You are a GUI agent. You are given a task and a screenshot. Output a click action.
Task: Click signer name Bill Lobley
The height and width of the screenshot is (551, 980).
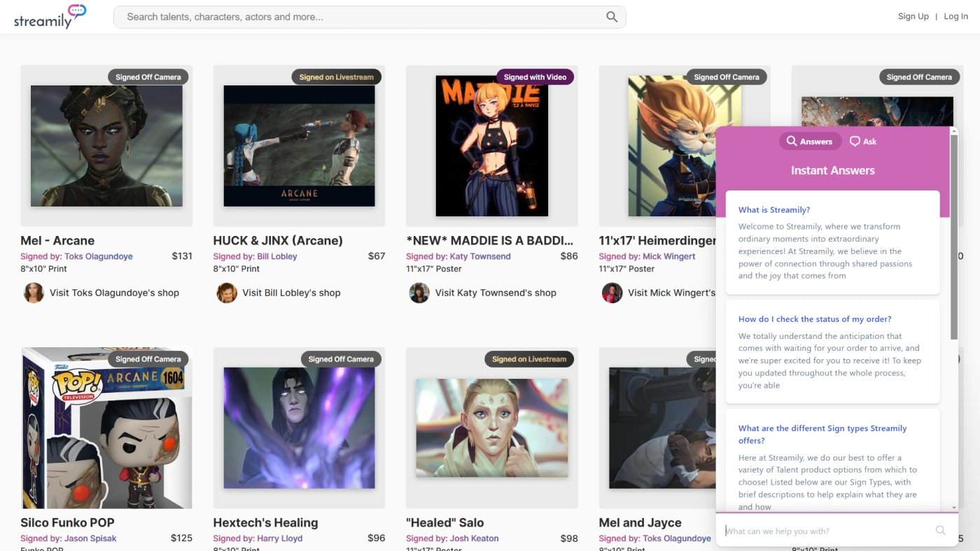[277, 256]
